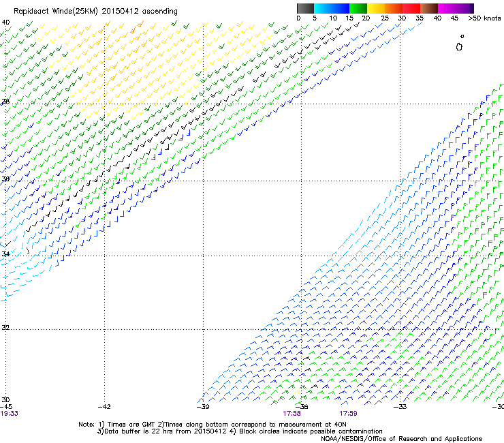Click the longitude '-45' axis label
Screen dimensions: 504x443
coord(6,407)
